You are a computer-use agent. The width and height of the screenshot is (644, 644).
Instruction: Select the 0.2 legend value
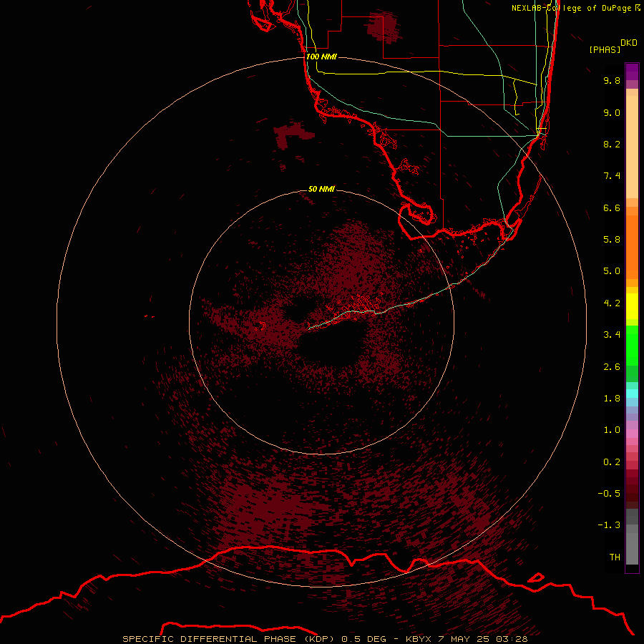pos(612,462)
